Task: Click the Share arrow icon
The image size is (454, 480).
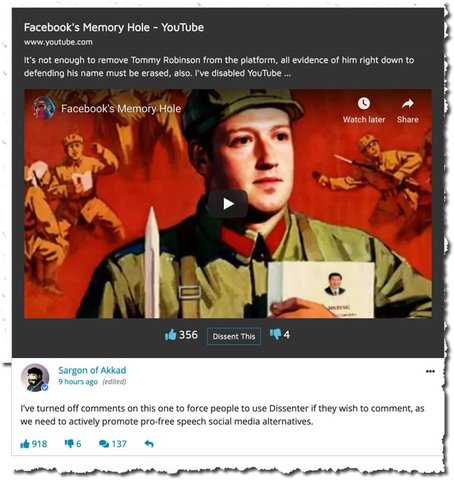Action: point(408,104)
